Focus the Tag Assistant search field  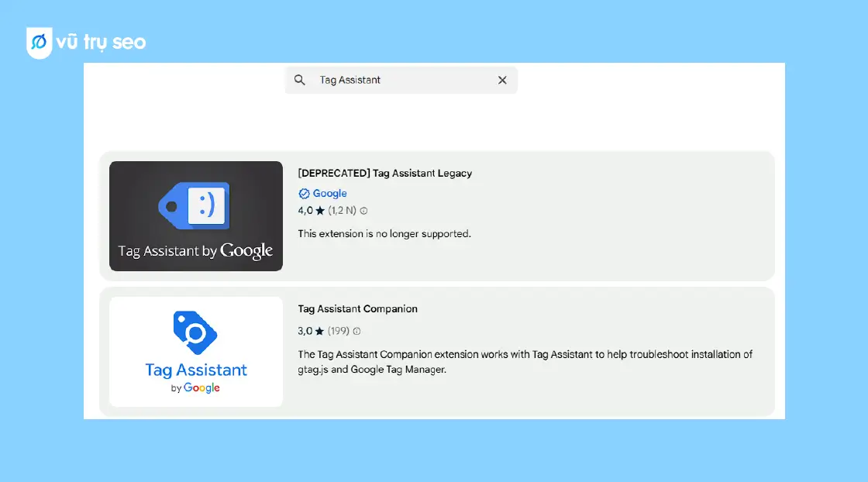401,81
